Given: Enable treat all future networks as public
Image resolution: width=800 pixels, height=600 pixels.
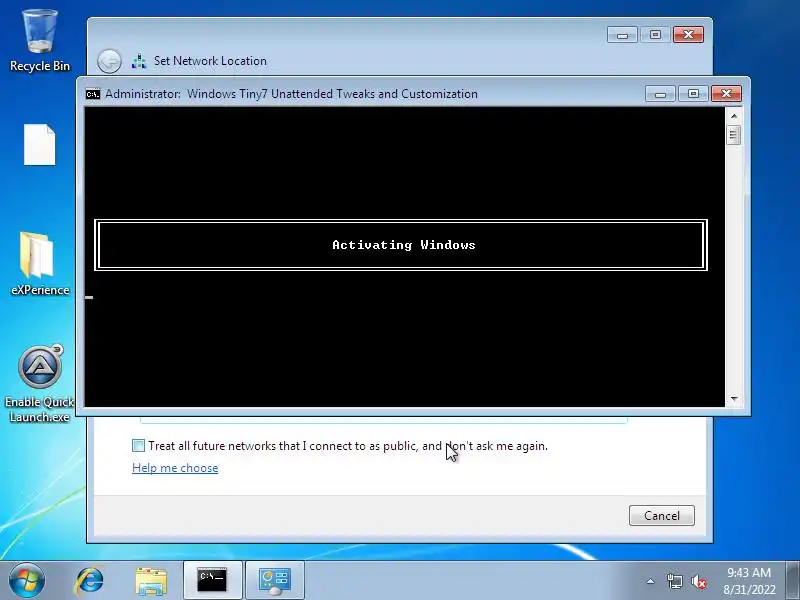Looking at the screenshot, I should [x=138, y=445].
